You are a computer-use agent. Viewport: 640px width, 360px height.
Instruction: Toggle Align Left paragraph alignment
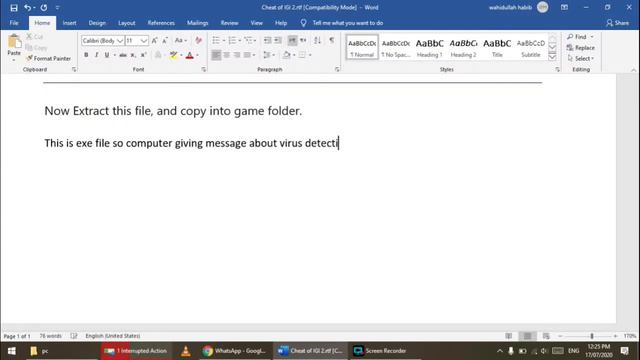click(x=216, y=55)
